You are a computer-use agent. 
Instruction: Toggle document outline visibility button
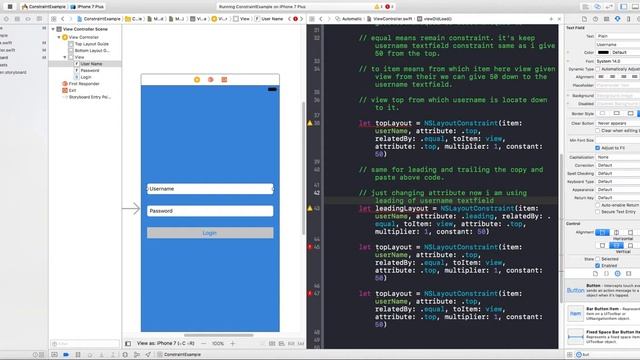click(x=128, y=344)
